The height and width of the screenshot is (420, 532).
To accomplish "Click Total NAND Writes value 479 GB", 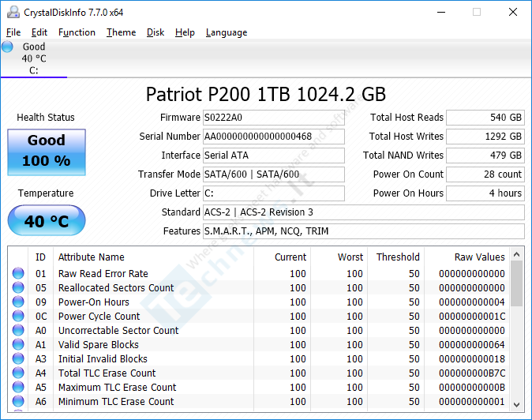I will 485,156.
